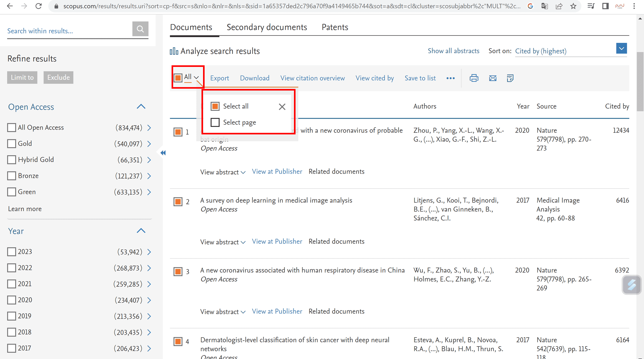Viewport: 644px width, 359px height.
Task: Click the browser profile avatar icon
Action: [x=619, y=6]
